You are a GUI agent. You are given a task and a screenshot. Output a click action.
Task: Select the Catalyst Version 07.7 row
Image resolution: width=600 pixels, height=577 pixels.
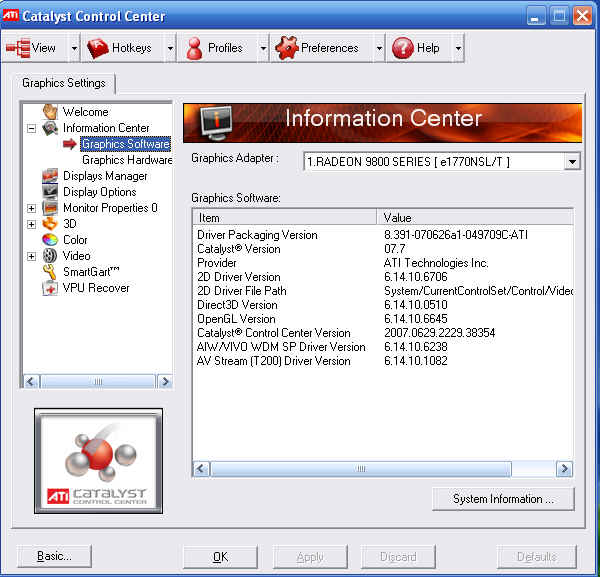(383, 249)
